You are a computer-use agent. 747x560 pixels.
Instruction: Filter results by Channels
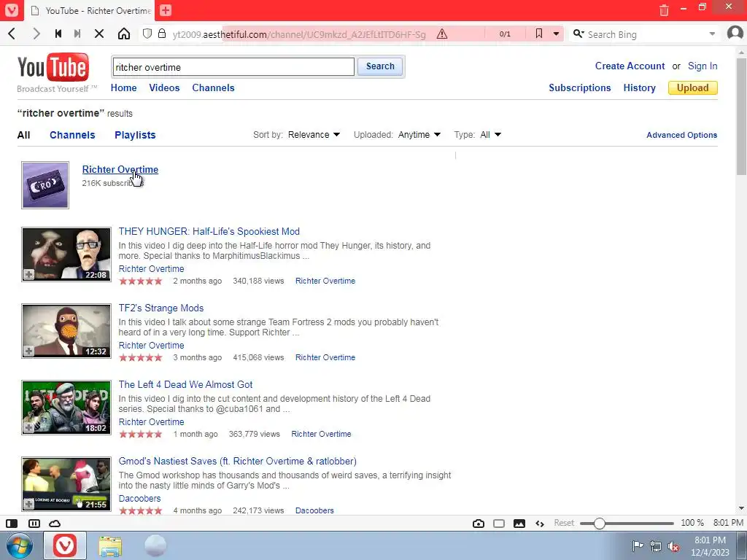coord(72,135)
